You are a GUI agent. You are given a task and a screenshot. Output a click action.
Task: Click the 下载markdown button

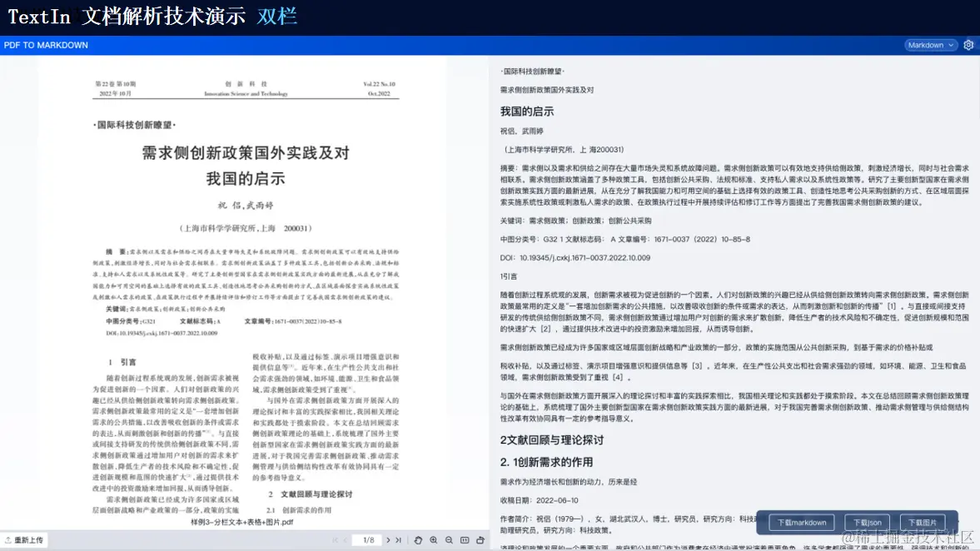(x=802, y=522)
